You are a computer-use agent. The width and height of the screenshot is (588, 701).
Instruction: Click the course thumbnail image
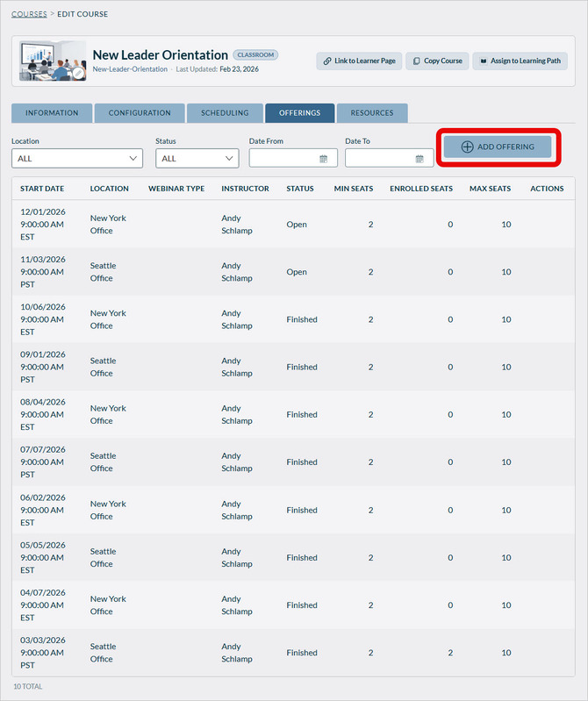coord(53,61)
